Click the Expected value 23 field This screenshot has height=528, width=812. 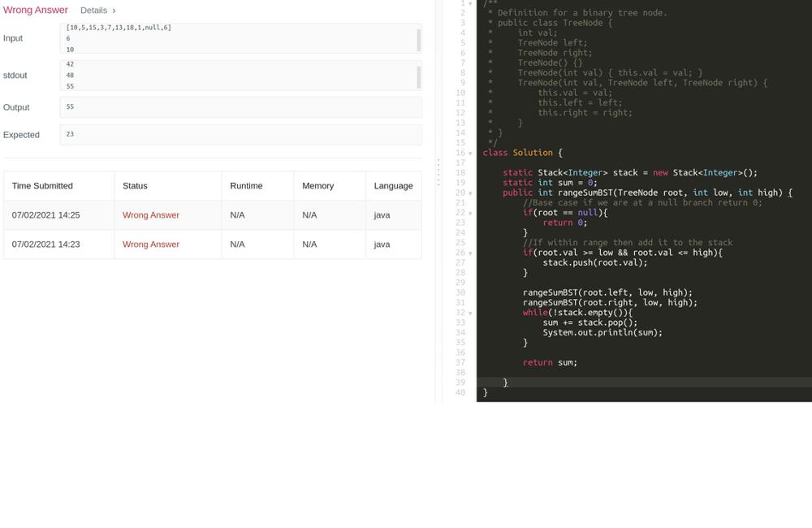point(240,135)
